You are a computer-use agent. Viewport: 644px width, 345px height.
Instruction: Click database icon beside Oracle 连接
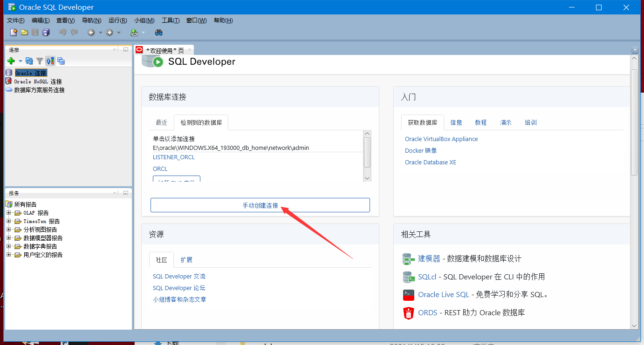[x=9, y=73]
